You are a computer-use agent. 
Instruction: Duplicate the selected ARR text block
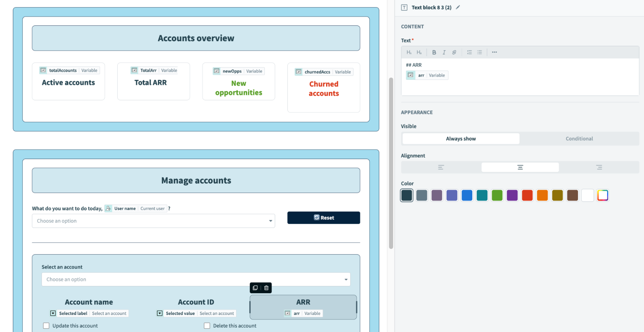pos(255,288)
